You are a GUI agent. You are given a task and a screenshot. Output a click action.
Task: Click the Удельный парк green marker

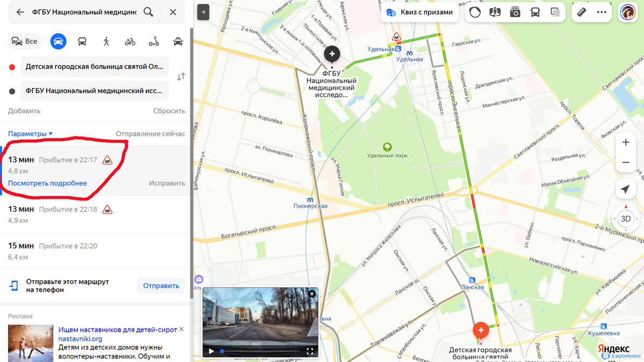pyautogui.click(x=387, y=147)
